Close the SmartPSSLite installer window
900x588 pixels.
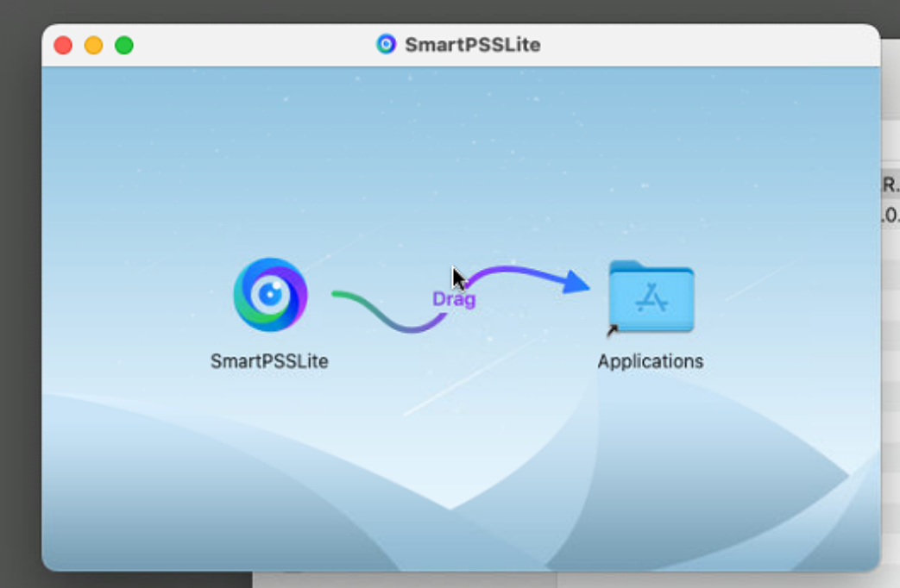point(63,46)
